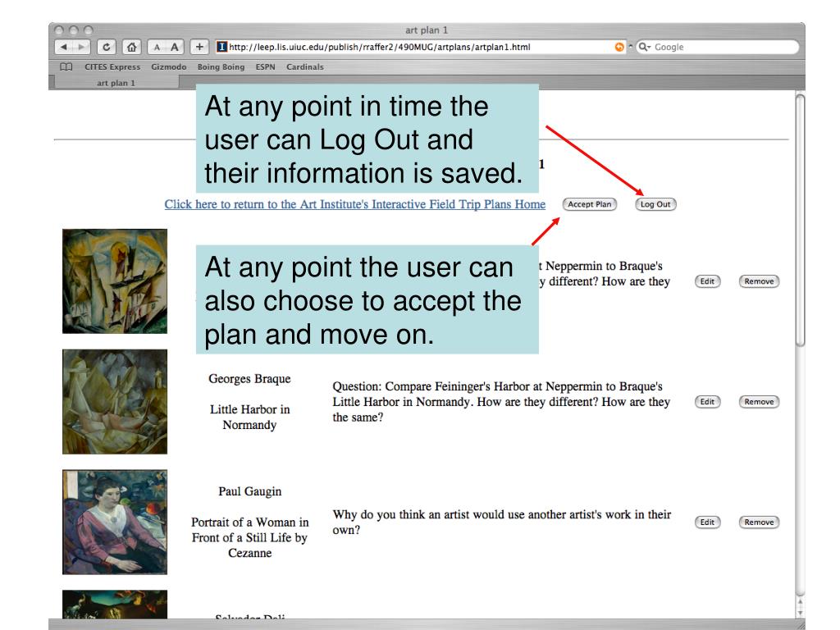Click the 'Why do you think an artist' question
The height and width of the screenshot is (630, 840).
[501, 523]
